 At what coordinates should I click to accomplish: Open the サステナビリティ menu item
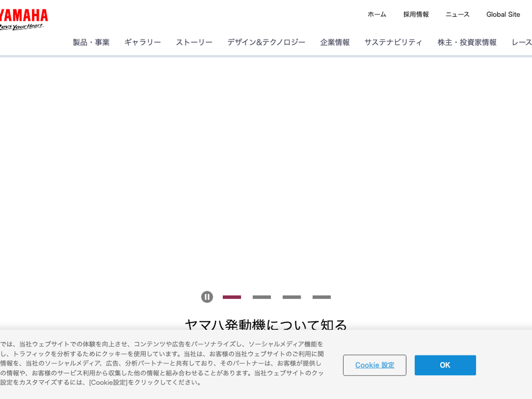click(393, 43)
